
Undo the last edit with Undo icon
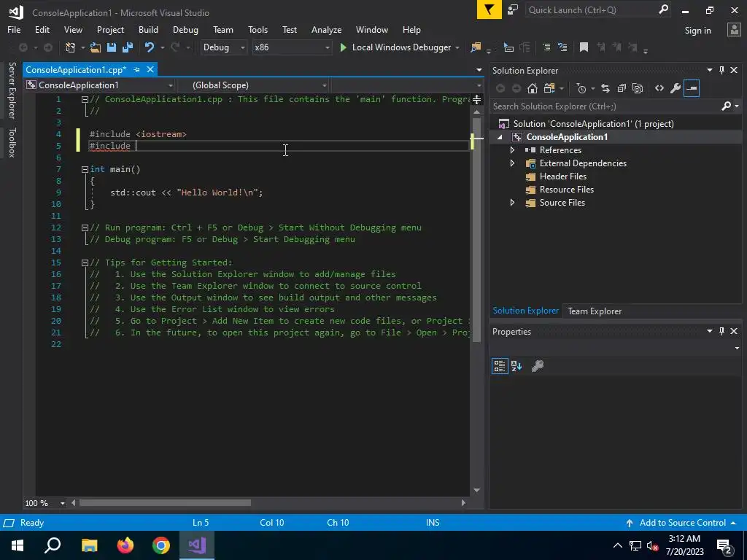150,47
